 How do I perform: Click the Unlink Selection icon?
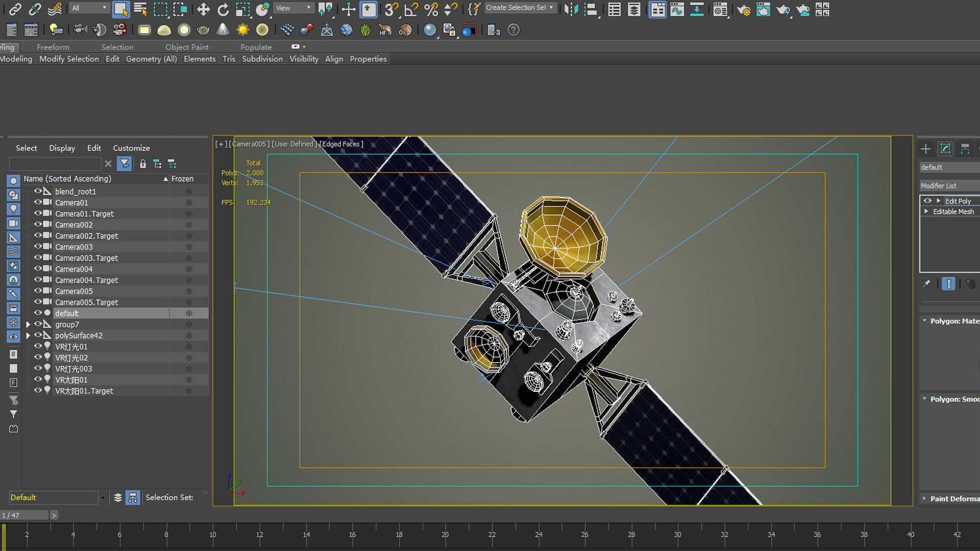tap(35, 9)
